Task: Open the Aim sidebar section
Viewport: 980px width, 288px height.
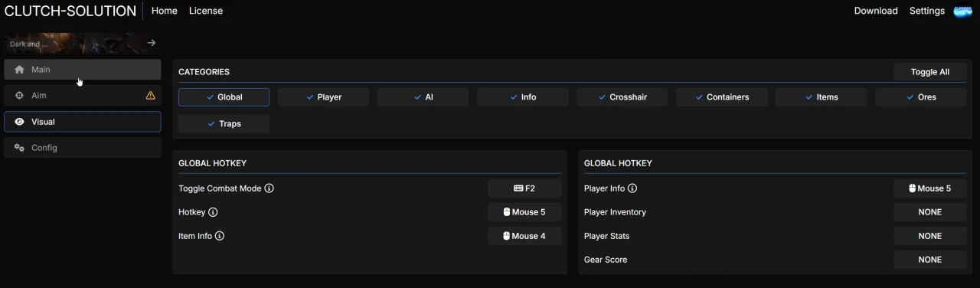Action: (83, 96)
